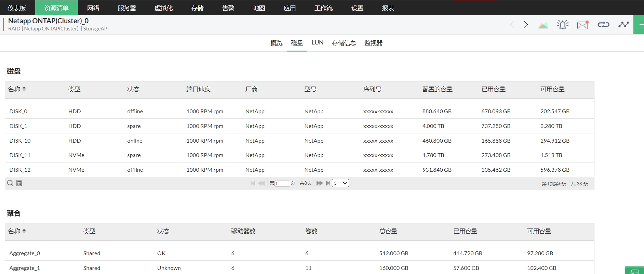Click the 配置的容量 column header
Image resolution: width=644 pixels, height=274 pixels.
[437, 89]
